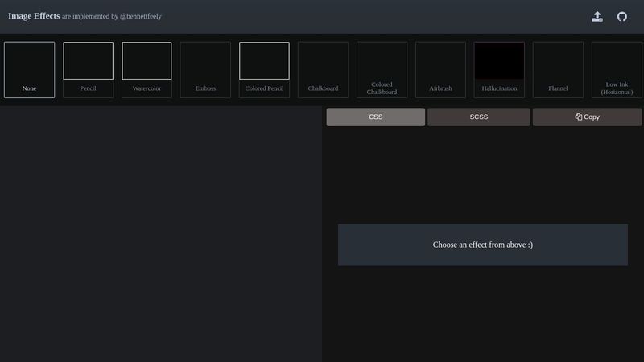The height and width of the screenshot is (362, 644).
Task: Pick the Colored Pencil effect
Action: point(264,70)
